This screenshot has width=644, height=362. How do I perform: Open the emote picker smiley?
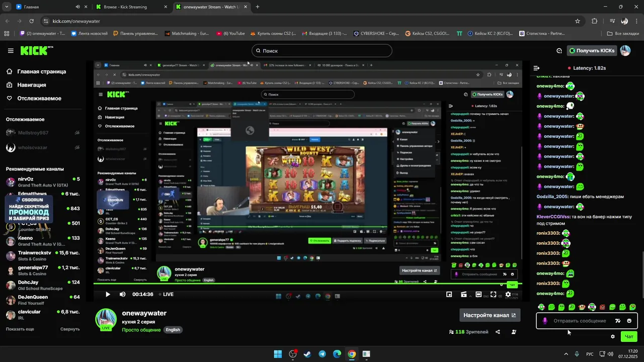629,321
